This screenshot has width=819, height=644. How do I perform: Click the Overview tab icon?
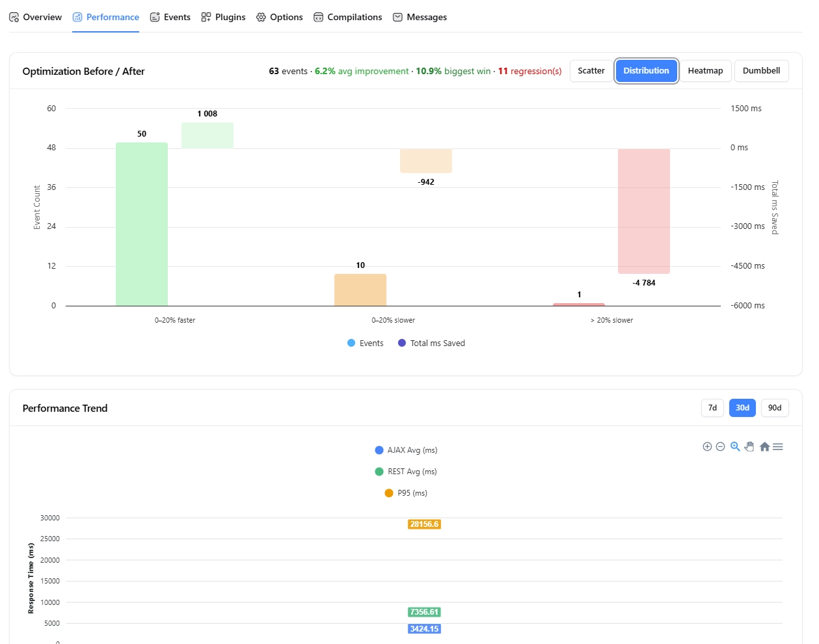[14, 17]
